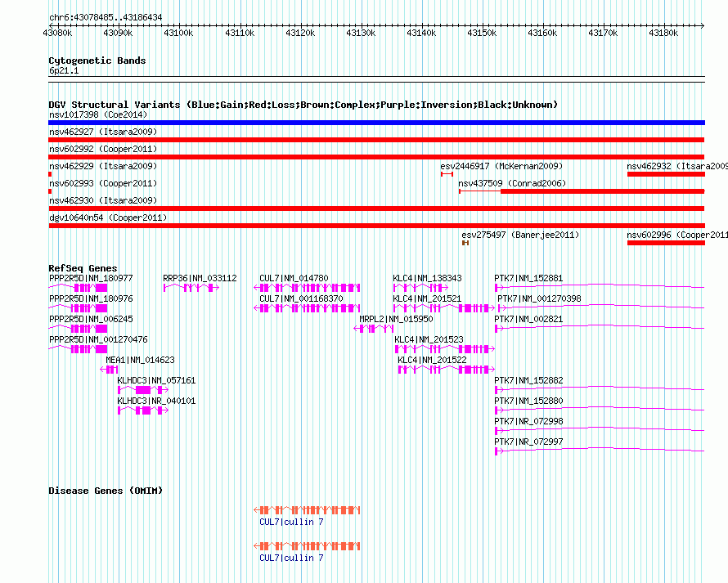Select the 43120k mark on the ruler
The width and height of the screenshot is (728, 583).
click(x=300, y=34)
